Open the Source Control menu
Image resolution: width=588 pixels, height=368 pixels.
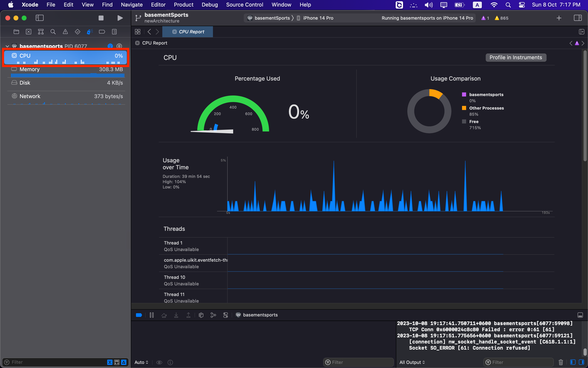[244, 5]
